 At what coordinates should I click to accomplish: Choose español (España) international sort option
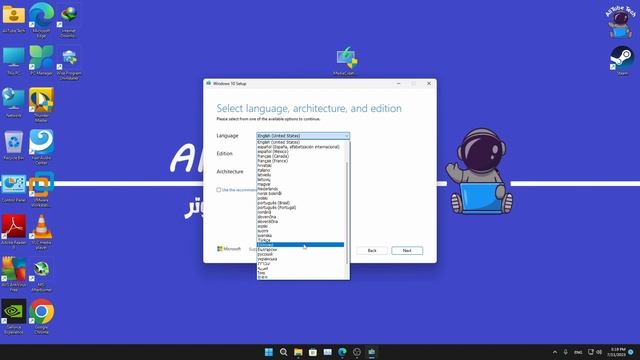click(301, 147)
